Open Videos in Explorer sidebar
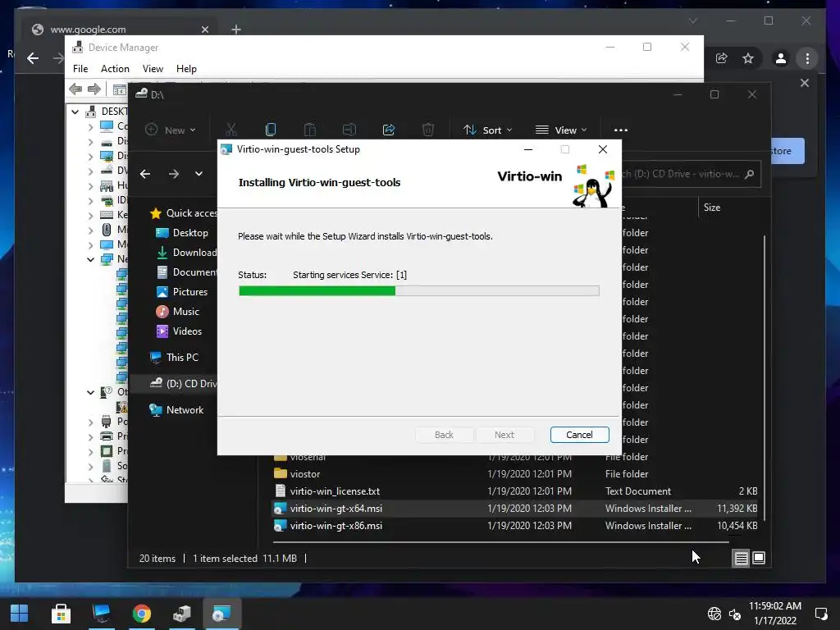840x630 pixels. [179, 331]
